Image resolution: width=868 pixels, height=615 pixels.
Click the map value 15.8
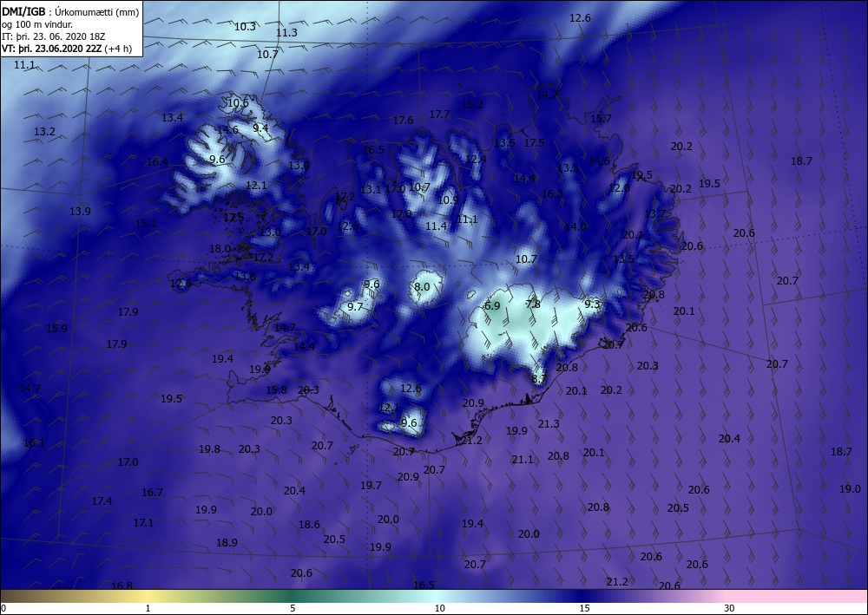(x=276, y=390)
